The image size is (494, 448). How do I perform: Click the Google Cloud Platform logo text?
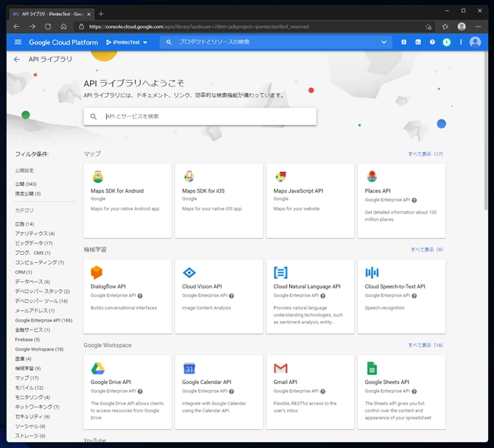tap(63, 42)
